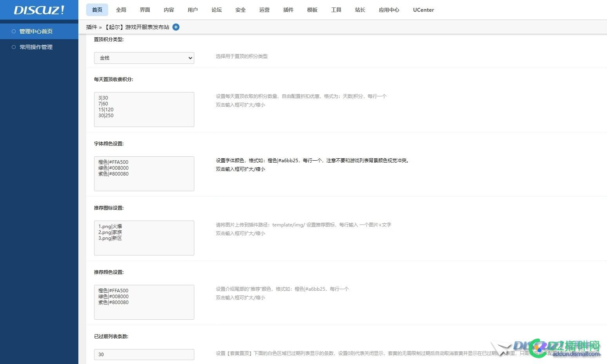The image size is (607, 364).
Task: Click the 插件 breadcrumb link
Action: click(x=92, y=27)
